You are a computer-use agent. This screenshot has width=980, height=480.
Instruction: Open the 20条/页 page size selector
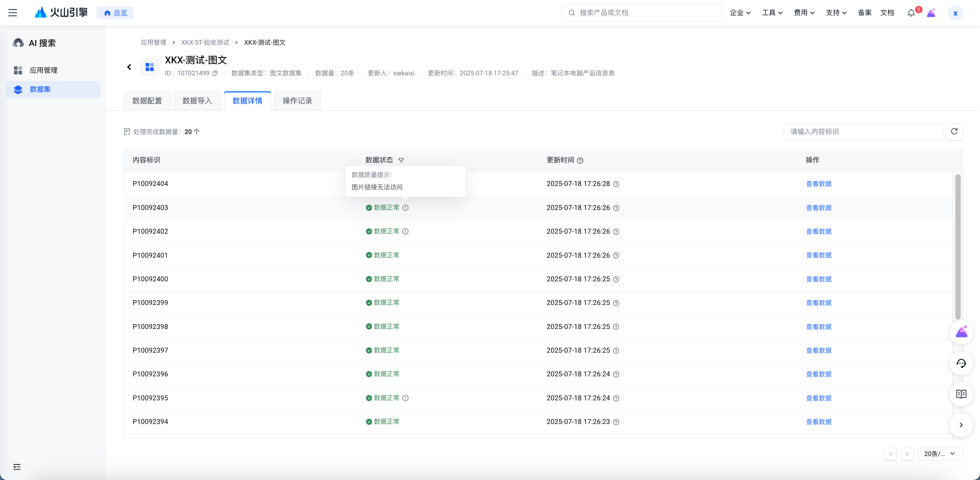940,454
